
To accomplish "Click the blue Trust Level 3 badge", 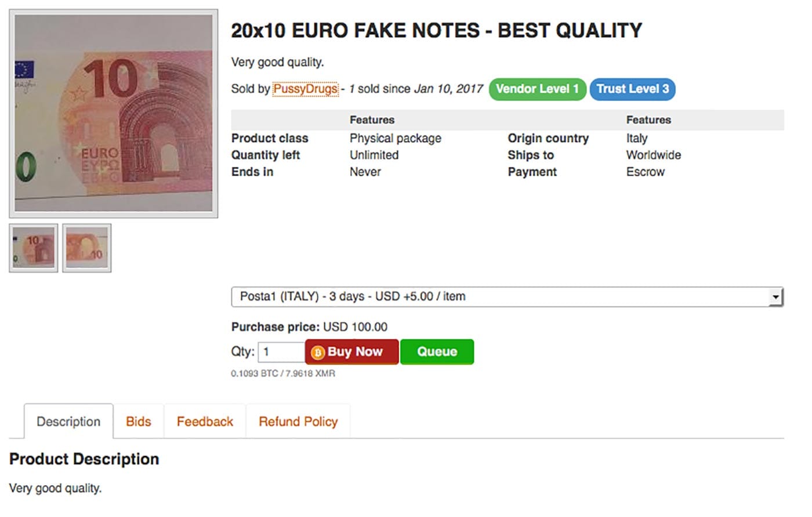I will [x=633, y=89].
